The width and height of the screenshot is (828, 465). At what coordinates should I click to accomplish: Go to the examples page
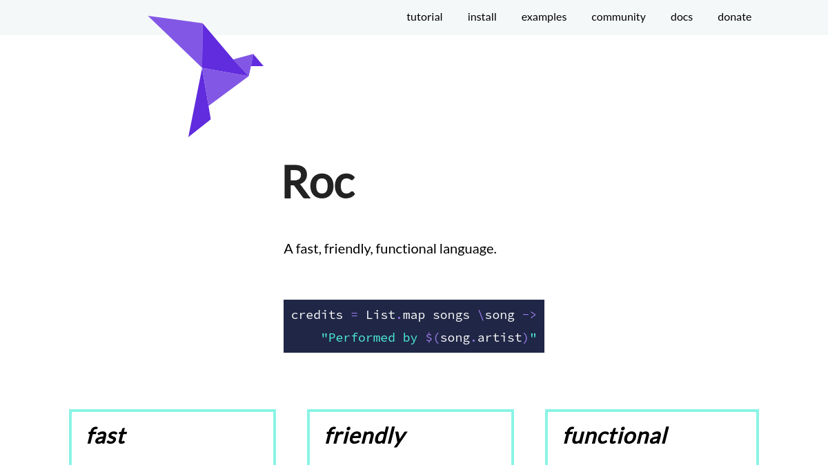544,17
